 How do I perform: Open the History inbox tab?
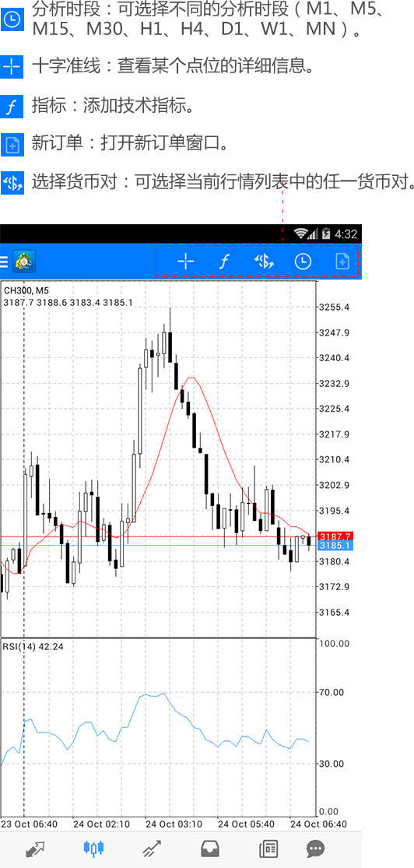click(210, 849)
